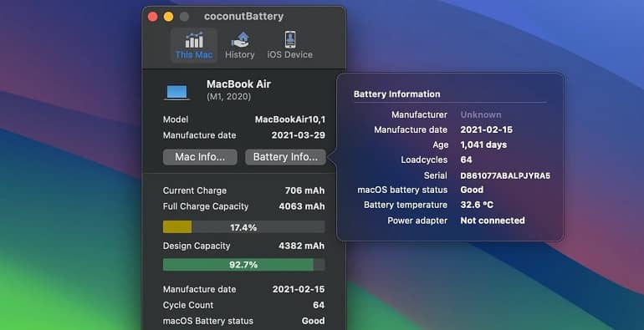Click the Unknown manufacturer value
The image size is (644, 330).
tap(481, 115)
